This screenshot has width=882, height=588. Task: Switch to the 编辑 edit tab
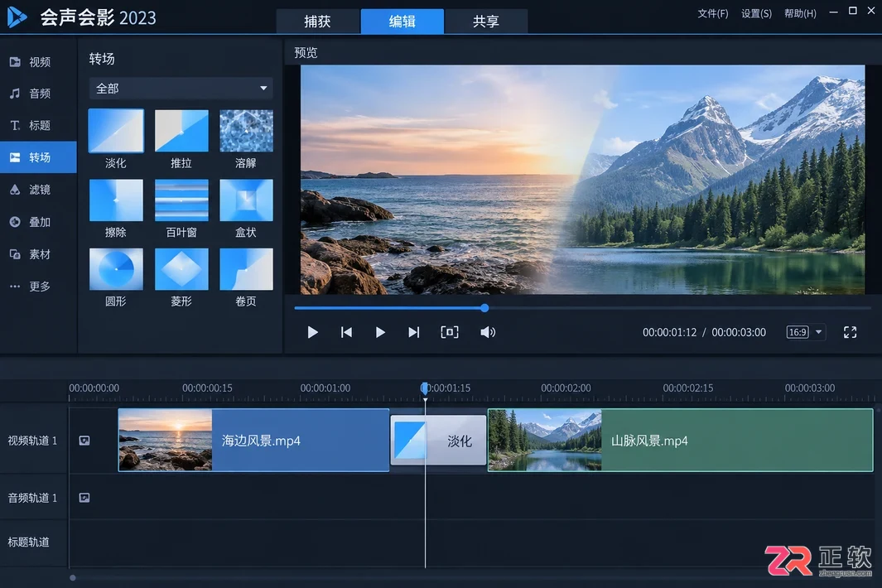coord(402,22)
